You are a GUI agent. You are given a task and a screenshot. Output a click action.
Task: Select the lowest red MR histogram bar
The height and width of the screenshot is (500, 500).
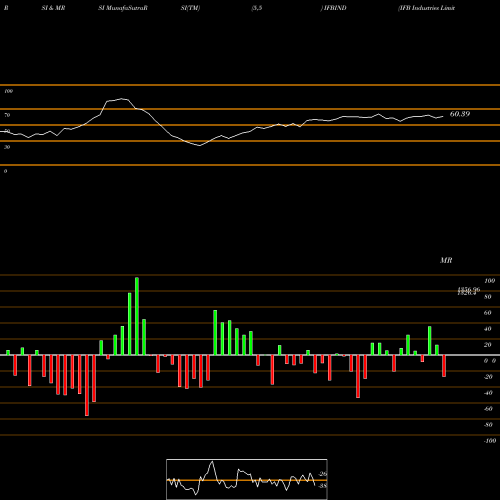(87, 385)
